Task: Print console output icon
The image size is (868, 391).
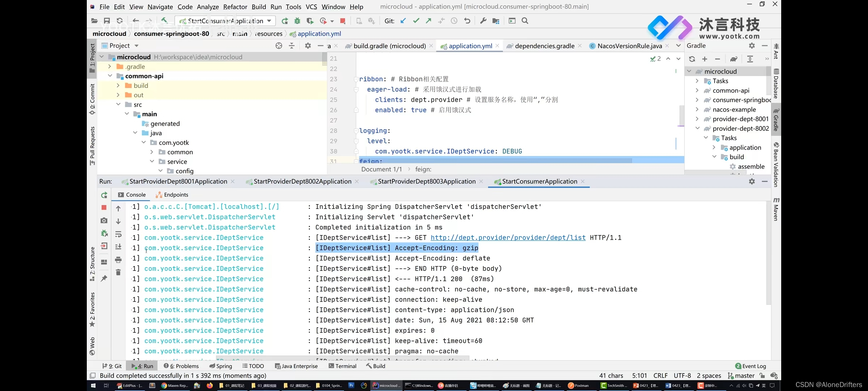Action: [x=118, y=260]
